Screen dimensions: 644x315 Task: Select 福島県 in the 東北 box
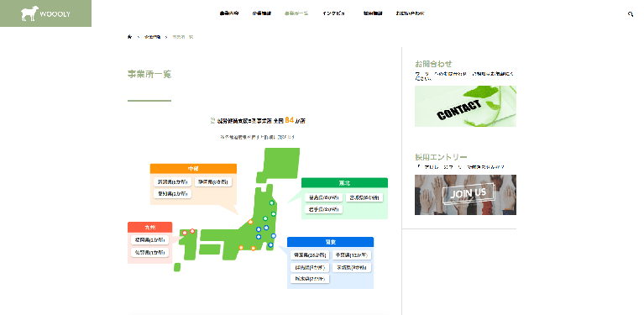323,197
